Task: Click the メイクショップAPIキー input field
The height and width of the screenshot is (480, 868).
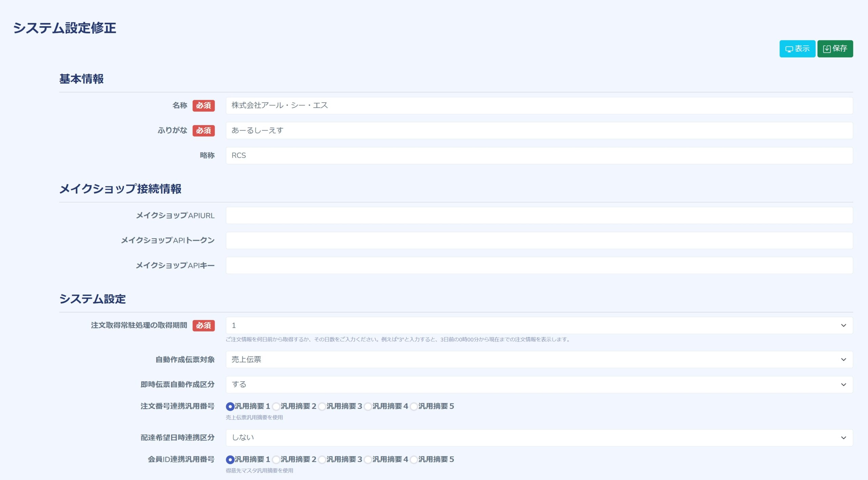Action: (539, 265)
